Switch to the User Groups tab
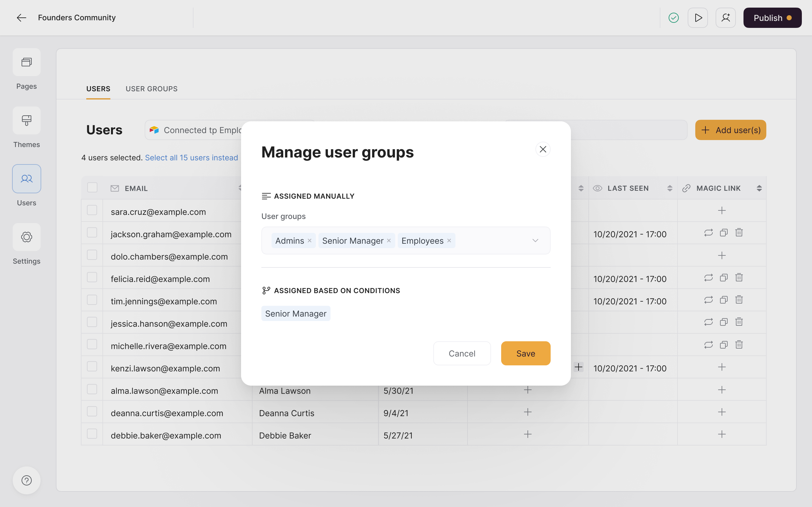 click(x=151, y=89)
